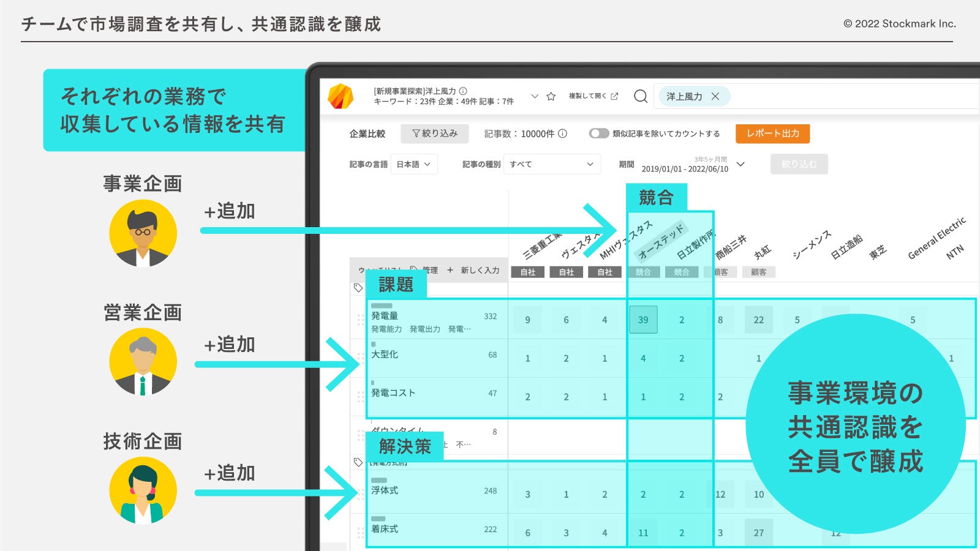Image resolution: width=980 pixels, height=551 pixels.
Task: Select the シーメンス column header
Action: [x=812, y=244]
